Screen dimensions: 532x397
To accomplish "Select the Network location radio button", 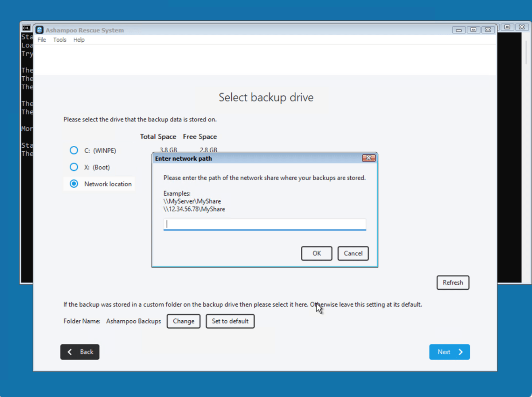I will pos(74,184).
